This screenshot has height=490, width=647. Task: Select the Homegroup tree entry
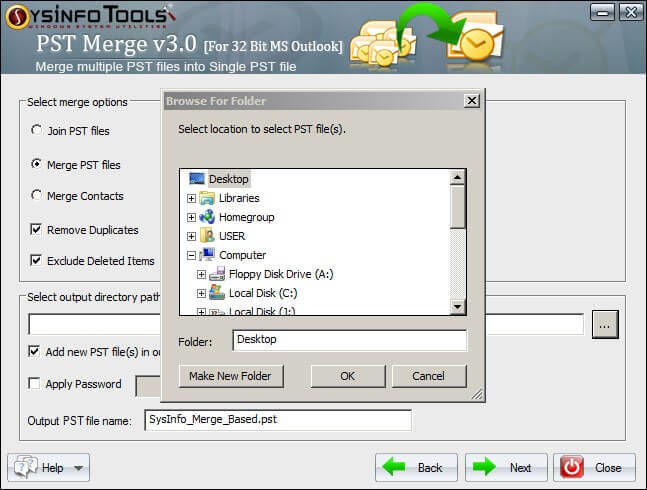[x=246, y=217]
